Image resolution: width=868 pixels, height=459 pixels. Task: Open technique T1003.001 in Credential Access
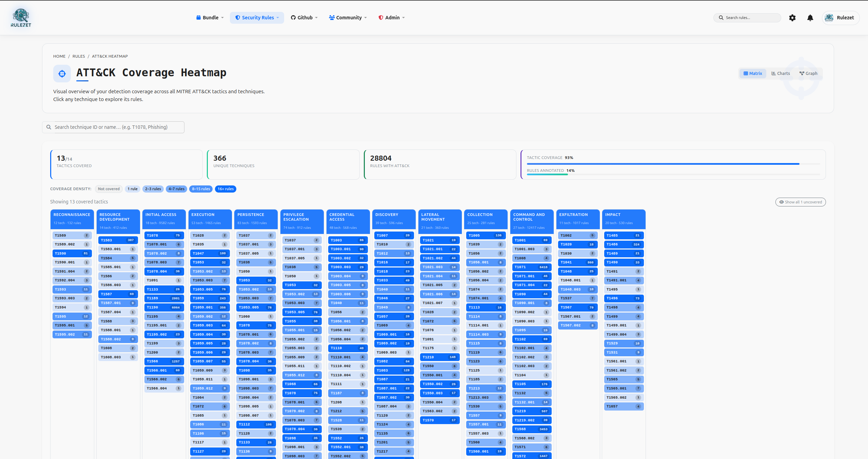click(348, 249)
